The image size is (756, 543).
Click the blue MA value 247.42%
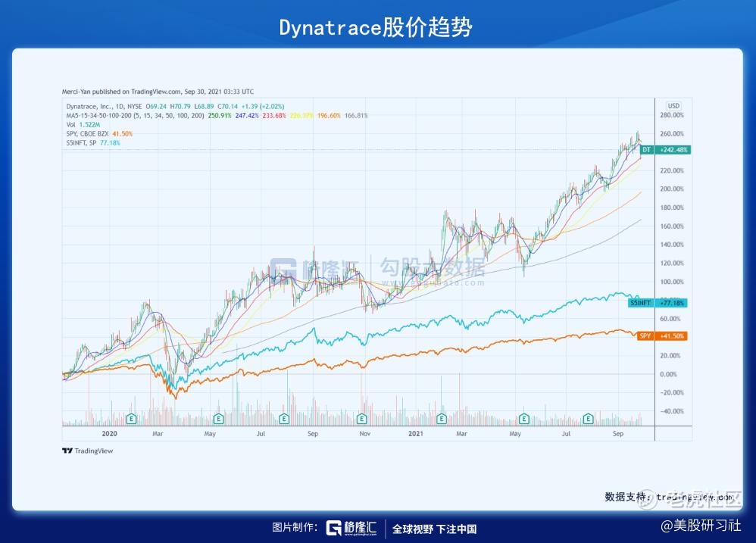247,116
